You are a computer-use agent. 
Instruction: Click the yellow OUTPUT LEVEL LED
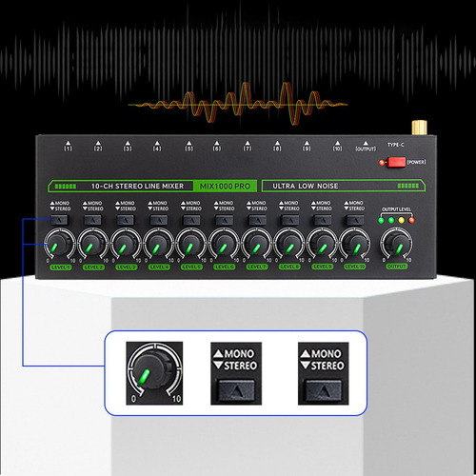coord(402,220)
